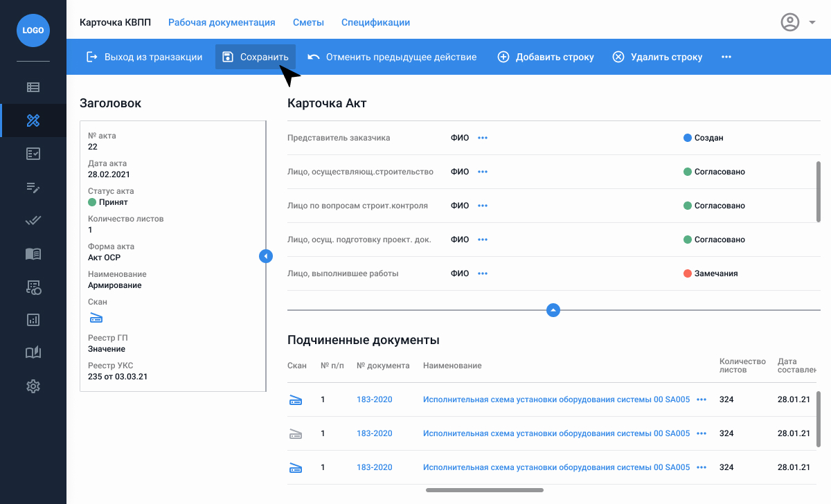The height and width of the screenshot is (504, 831).
Task: Open the toolbar overflow menu (three dots)
Action: pyautogui.click(x=726, y=57)
